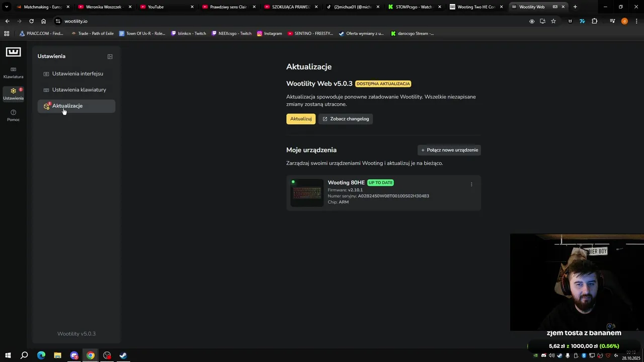Open the Windows Start menu
The width and height of the screenshot is (644, 362).
coord(8,355)
